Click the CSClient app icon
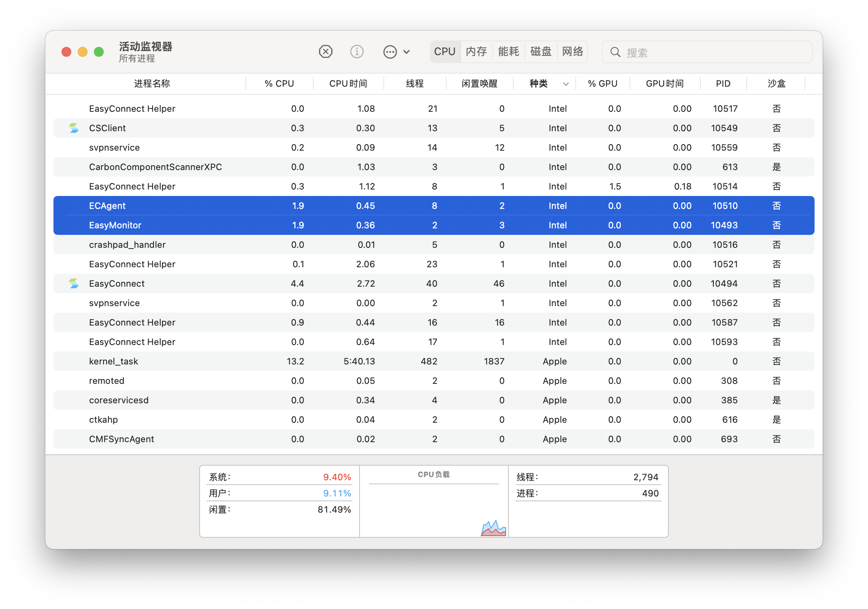Image resolution: width=868 pixels, height=609 pixels. 74,128
